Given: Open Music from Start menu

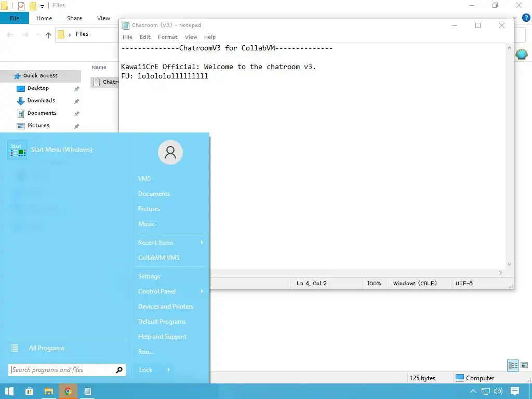Looking at the screenshot, I should (146, 223).
